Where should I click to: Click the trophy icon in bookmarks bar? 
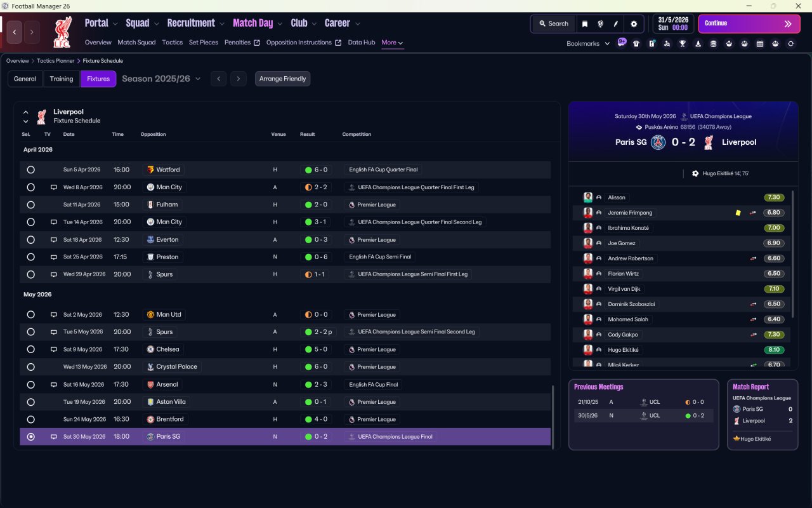click(x=683, y=44)
